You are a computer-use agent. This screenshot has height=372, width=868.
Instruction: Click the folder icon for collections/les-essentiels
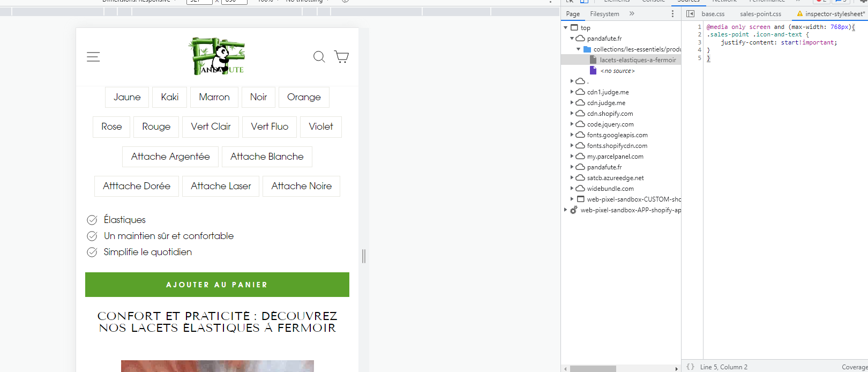587,49
